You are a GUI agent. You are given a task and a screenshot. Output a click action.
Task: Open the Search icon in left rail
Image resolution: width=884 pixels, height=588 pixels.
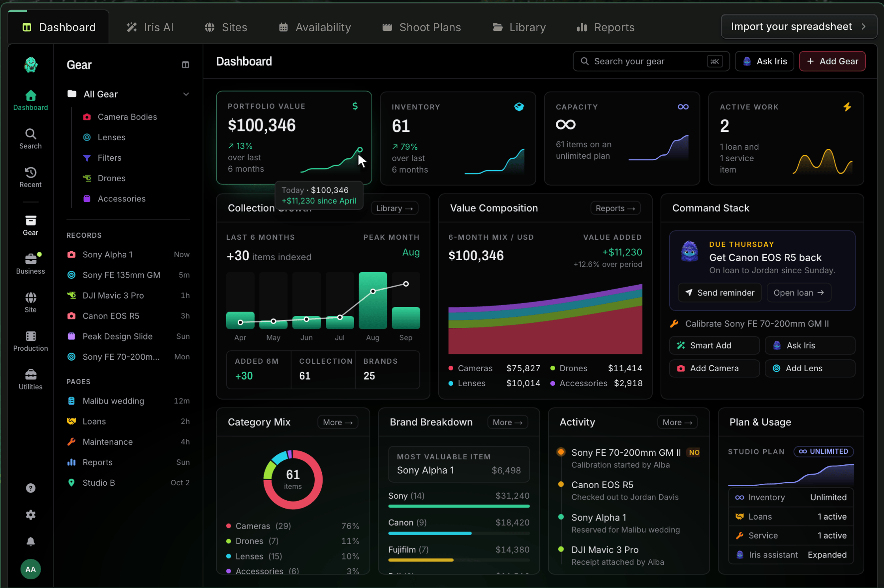click(30, 139)
